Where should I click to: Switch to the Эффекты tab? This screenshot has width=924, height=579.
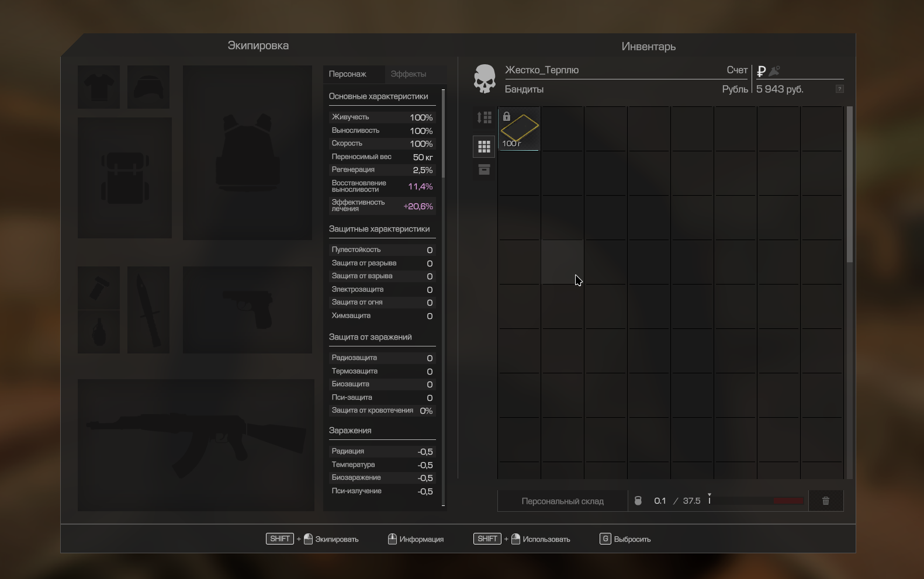408,74
